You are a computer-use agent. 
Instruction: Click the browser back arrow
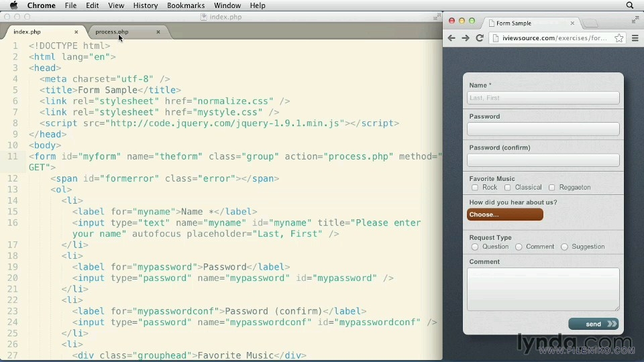coord(451,38)
